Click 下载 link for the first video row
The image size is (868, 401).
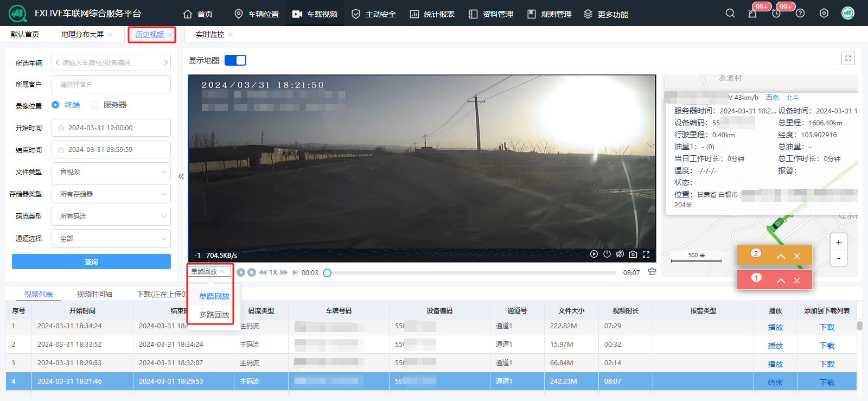[827, 327]
